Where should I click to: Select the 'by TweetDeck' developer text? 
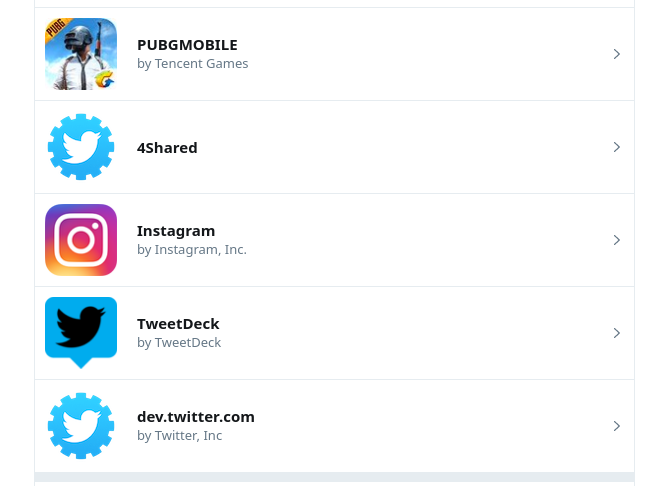[x=179, y=342]
